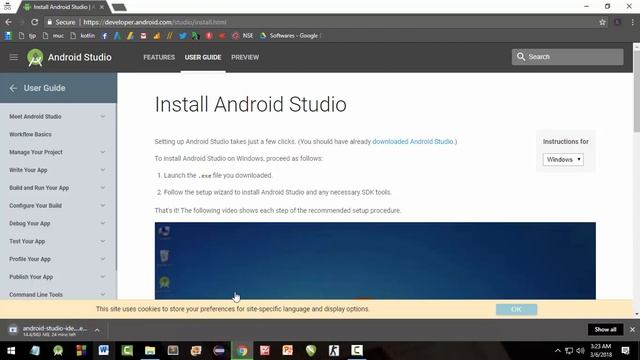The width and height of the screenshot is (640, 360).
Task: Switch to Chrome in the taskbar
Action: point(242,351)
